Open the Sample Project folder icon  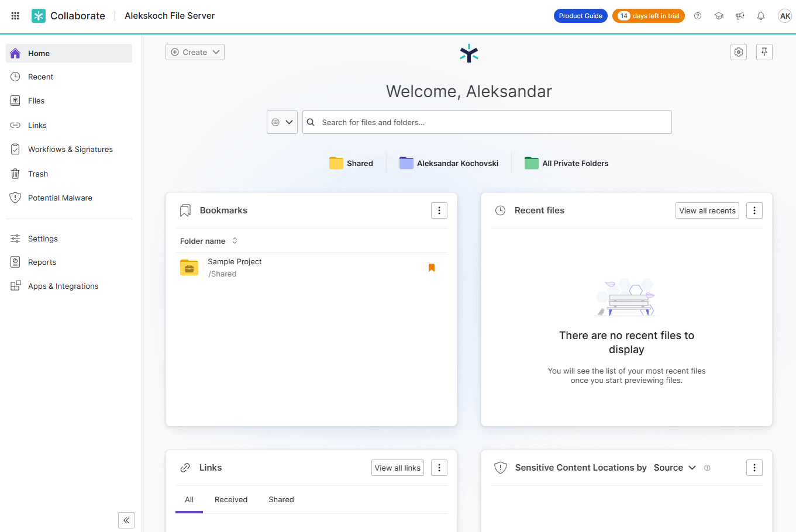tap(189, 268)
